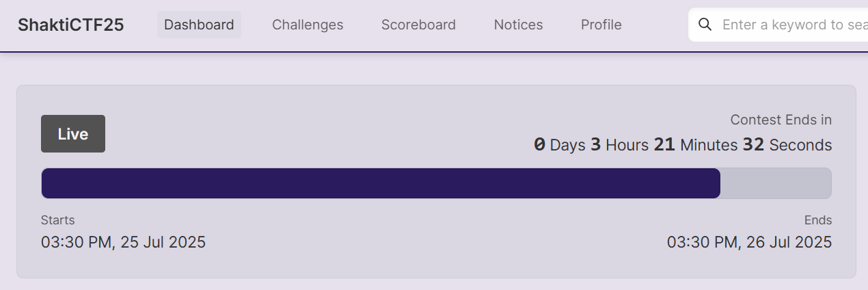Click the countdown Seconds value
Viewport: 868px width, 290px height.
click(x=753, y=145)
